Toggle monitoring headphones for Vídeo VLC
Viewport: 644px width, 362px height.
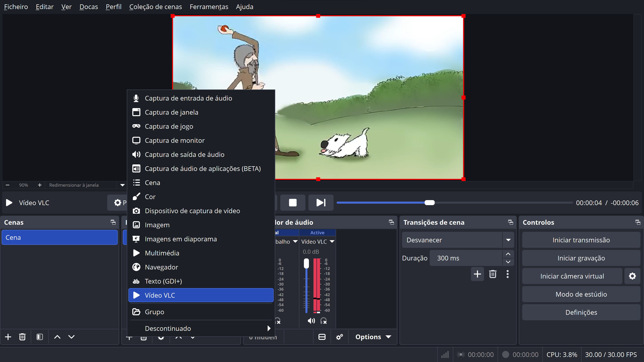pos(324,321)
